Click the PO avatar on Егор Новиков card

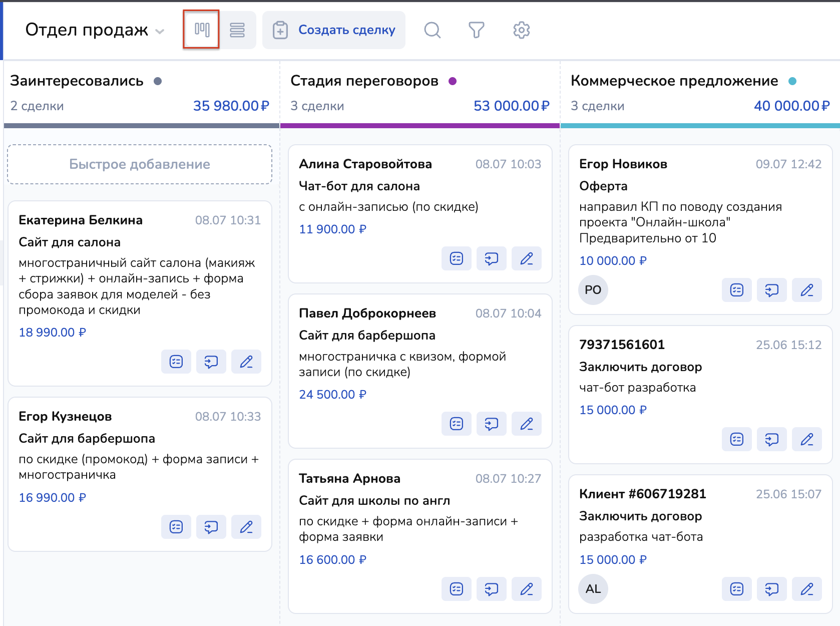593,290
